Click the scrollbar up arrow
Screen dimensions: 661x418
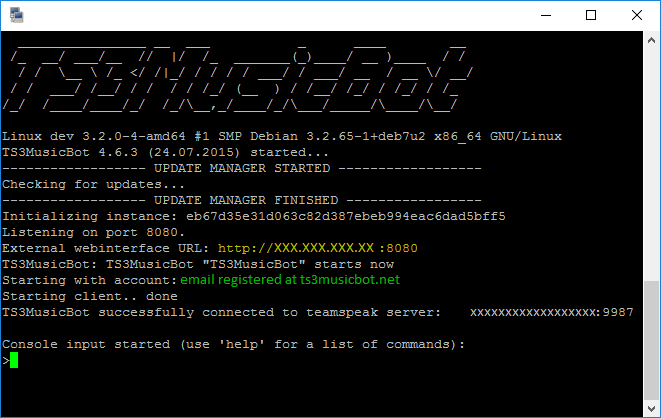point(651,39)
